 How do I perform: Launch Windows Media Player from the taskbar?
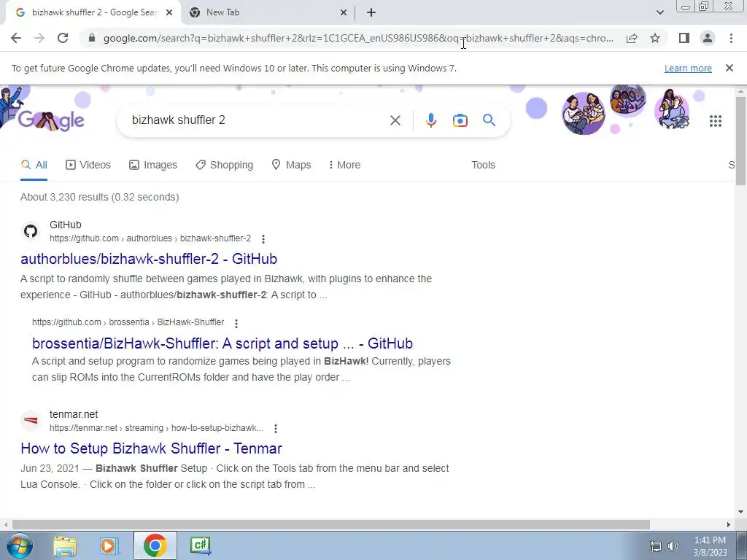tap(109, 545)
